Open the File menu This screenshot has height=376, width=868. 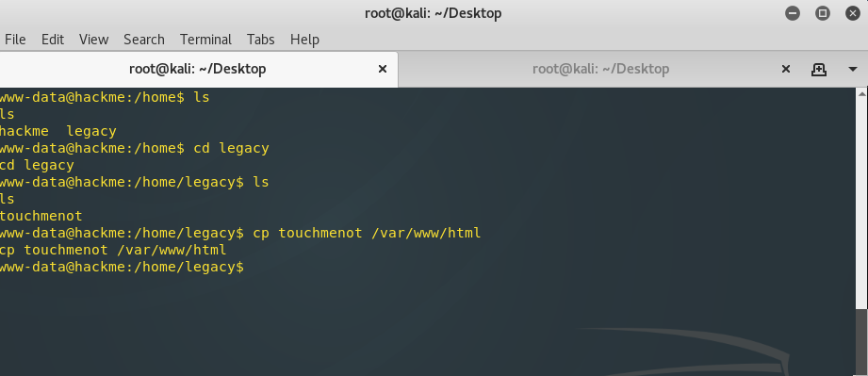coord(15,40)
